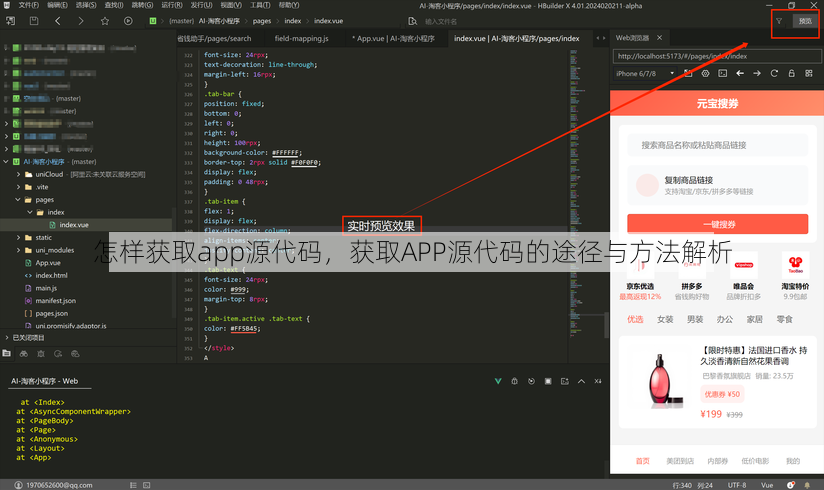824x490 pixels.
Task: Click the new file icon in toolbar
Action: [10, 21]
